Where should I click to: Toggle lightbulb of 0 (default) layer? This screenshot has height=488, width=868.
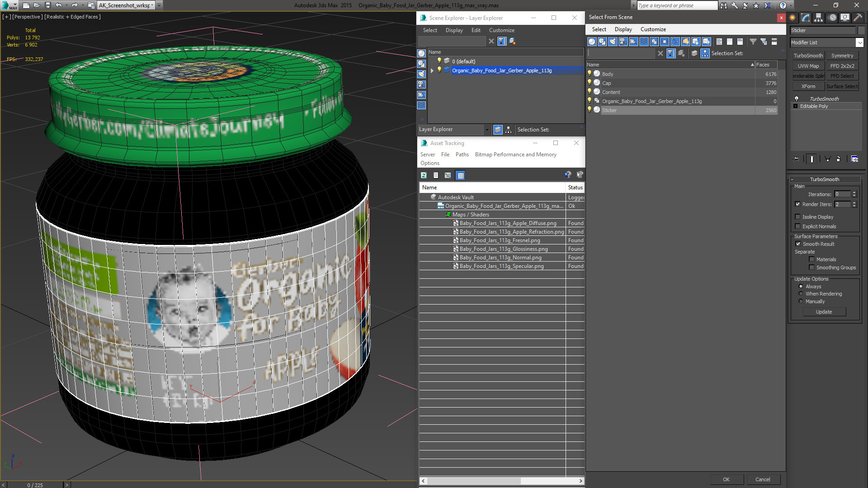coord(439,61)
